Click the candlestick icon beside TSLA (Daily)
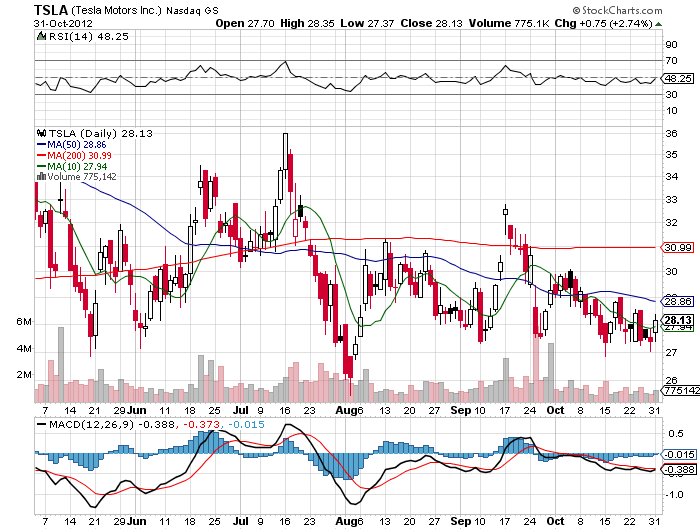The height and width of the screenshot is (530, 700). point(42,133)
